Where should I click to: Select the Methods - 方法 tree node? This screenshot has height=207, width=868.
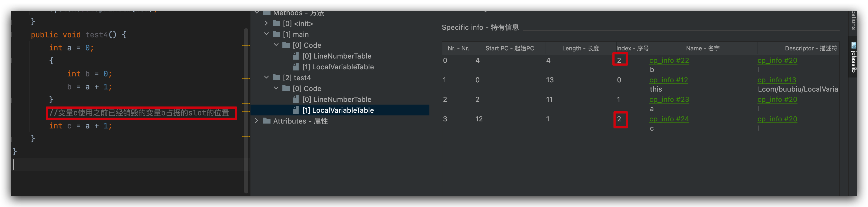coord(298,13)
